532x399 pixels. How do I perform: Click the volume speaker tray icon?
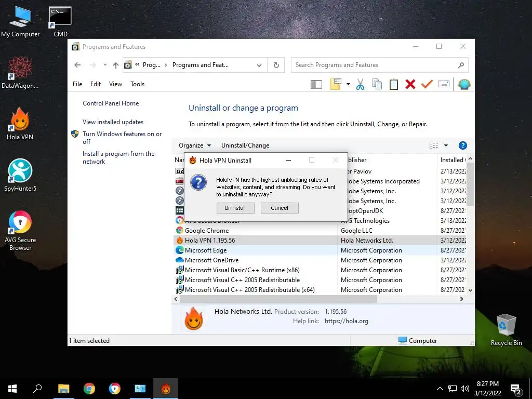[465, 389]
